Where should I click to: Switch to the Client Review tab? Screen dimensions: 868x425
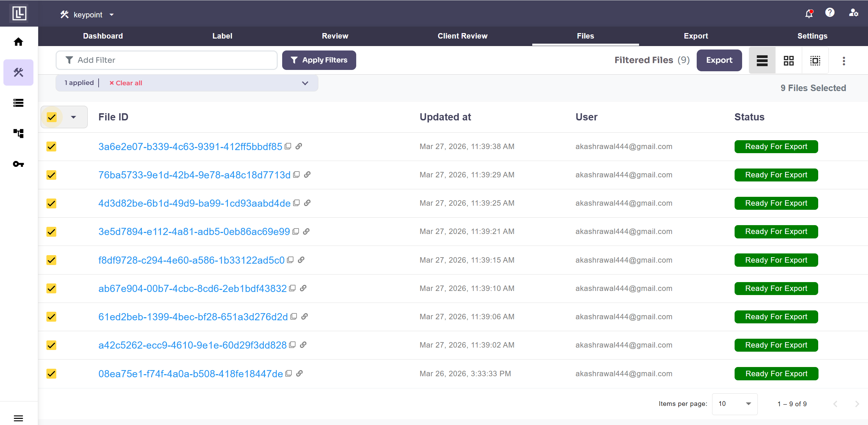tap(462, 36)
